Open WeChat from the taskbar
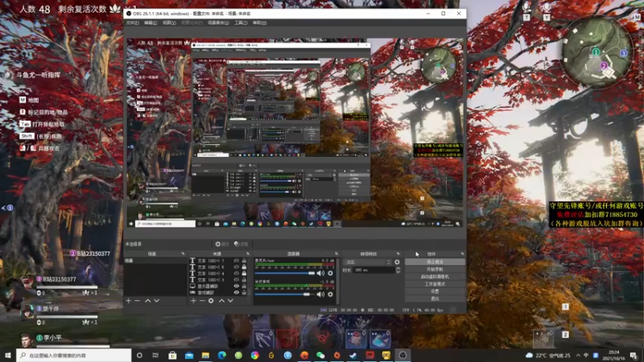 point(320,355)
